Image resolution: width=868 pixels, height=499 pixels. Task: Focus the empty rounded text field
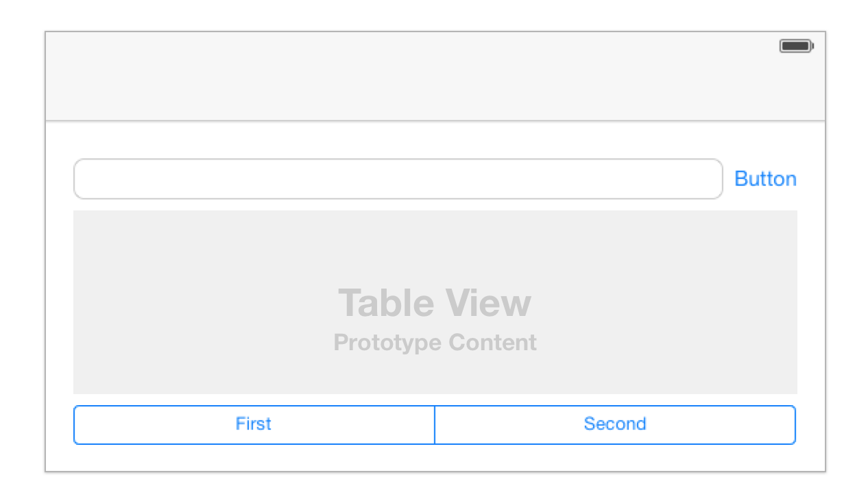(398, 179)
